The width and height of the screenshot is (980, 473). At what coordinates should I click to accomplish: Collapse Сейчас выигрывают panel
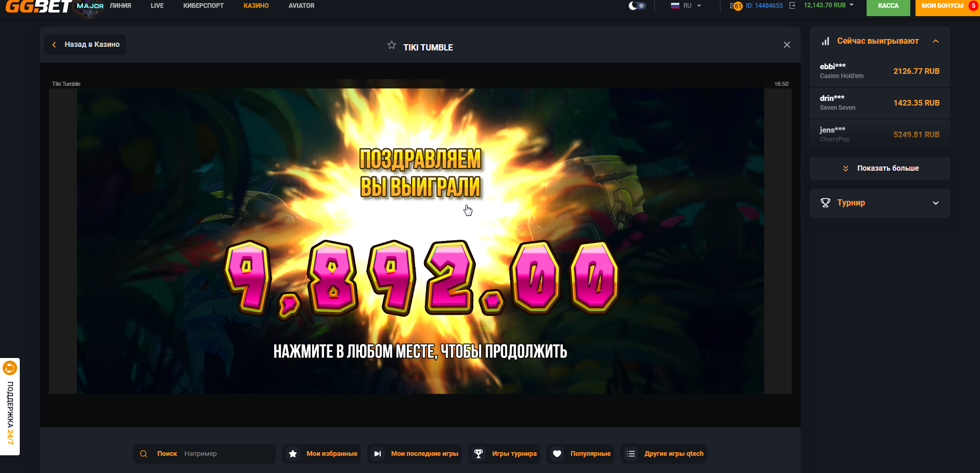pos(936,41)
